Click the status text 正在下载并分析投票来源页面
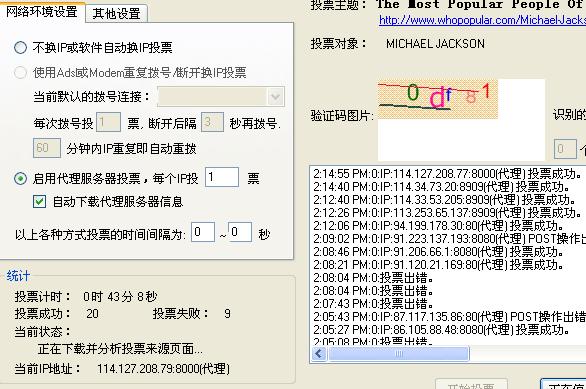 pyautogui.click(x=120, y=349)
